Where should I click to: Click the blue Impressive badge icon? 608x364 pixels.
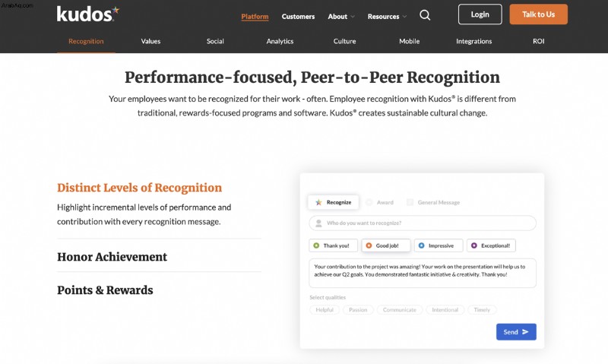pyautogui.click(x=422, y=245)
